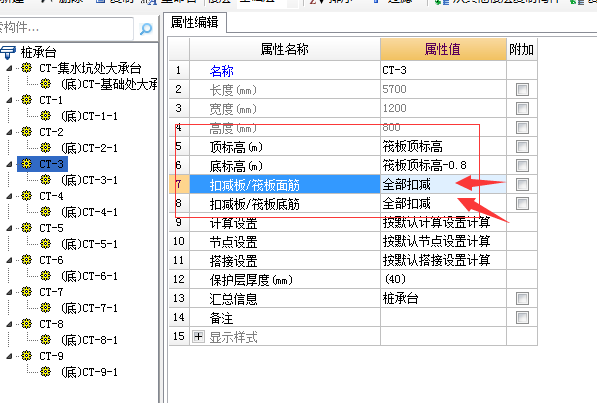597x403 pixels.
Task: Tick the 高度(mm) row checkbox
Action: tap(522, 128)
